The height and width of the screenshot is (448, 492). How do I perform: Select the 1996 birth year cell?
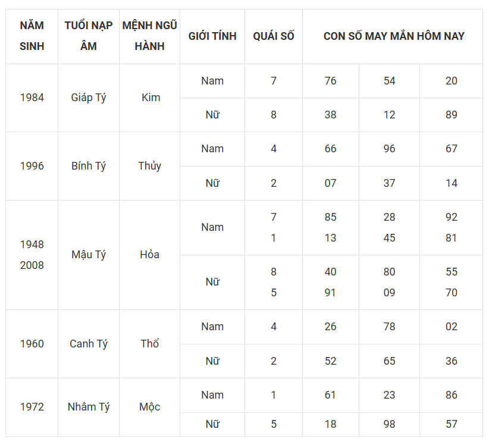[32, 166]
